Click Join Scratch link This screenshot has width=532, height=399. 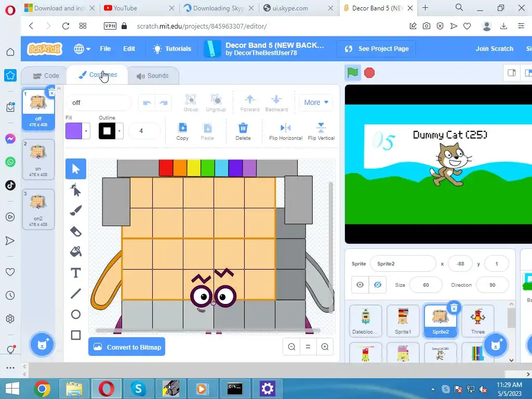495,49
